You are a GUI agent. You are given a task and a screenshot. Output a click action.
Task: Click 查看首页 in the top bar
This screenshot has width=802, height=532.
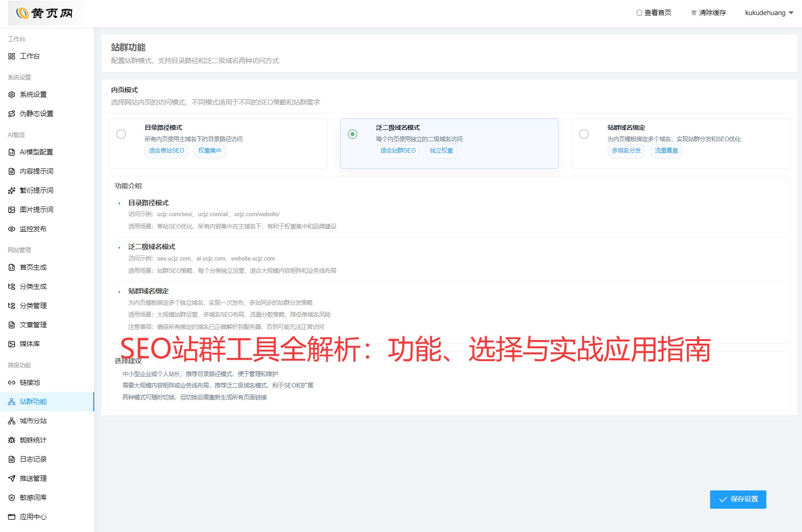tap(654, 12)
